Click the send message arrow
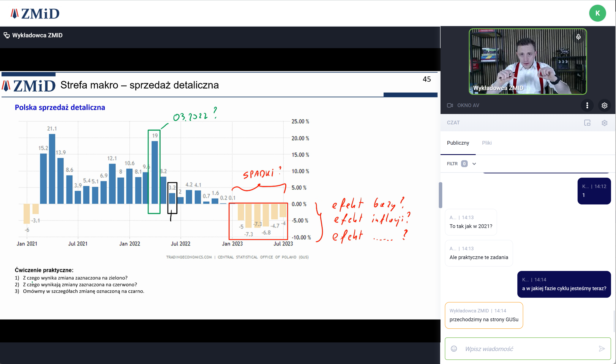The height and width of the screenshot is (364, 616). [x=602, y=348]
